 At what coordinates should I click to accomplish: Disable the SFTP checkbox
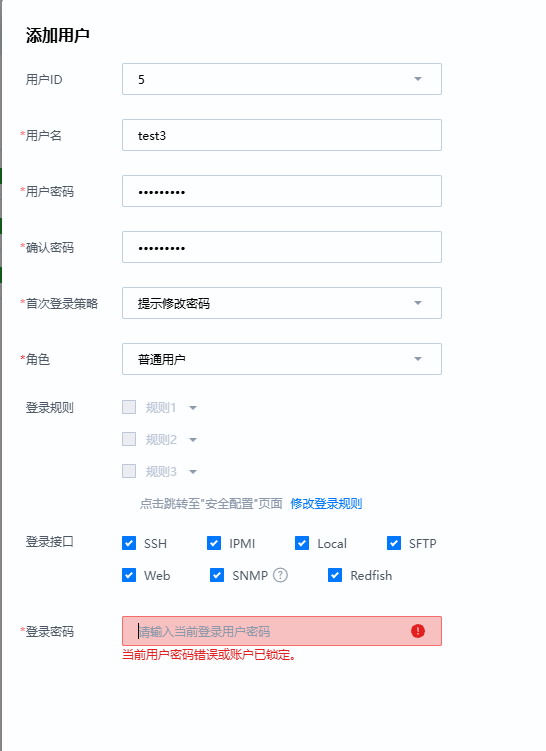394,543
